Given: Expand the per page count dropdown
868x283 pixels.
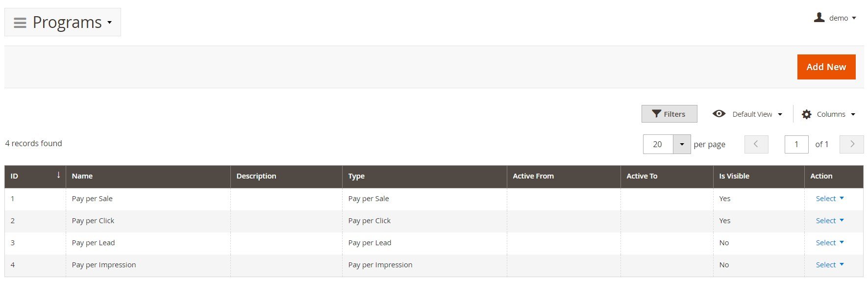Looking at the screenshot, I should coord(682,144).
